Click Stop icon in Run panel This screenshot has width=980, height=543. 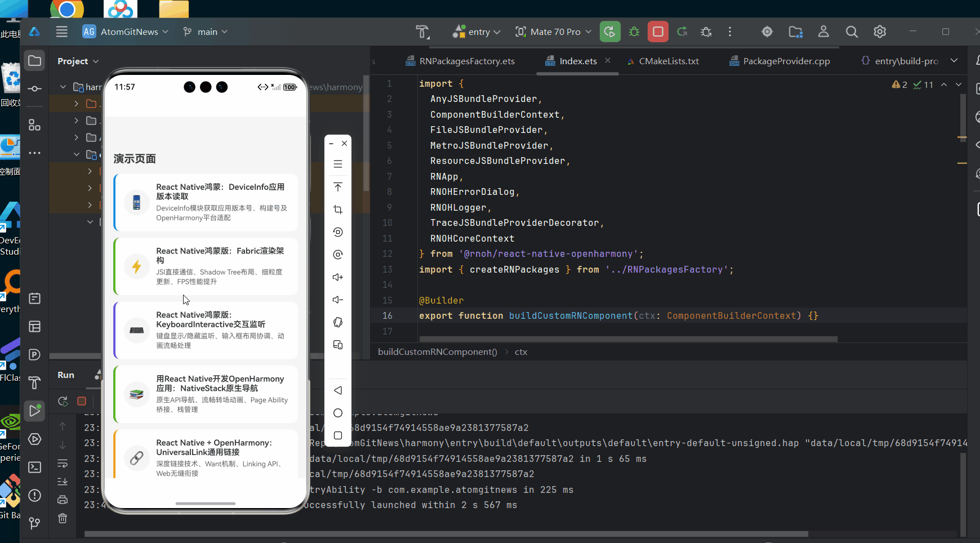click(x=82, y=401)
